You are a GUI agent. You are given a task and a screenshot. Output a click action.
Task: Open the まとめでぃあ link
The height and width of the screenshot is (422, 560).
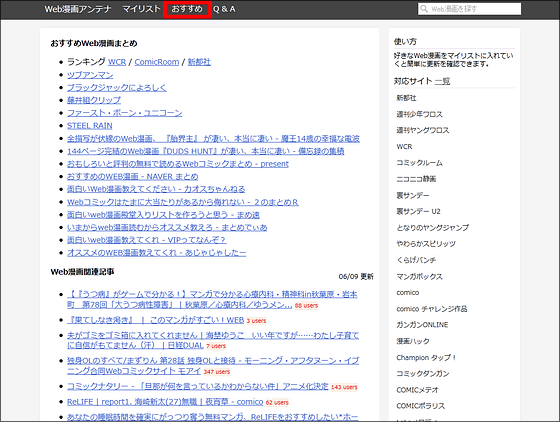(167, 227)
